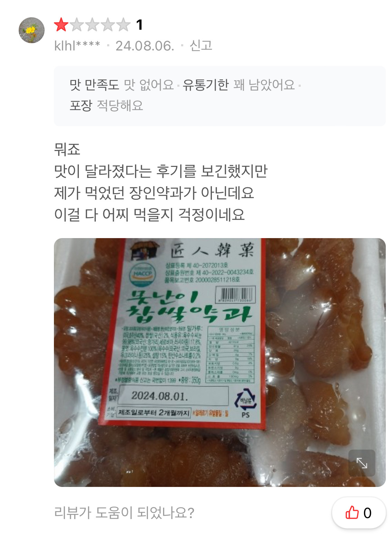
Task: Click the review date 24.08.06.
Action: 145,46
